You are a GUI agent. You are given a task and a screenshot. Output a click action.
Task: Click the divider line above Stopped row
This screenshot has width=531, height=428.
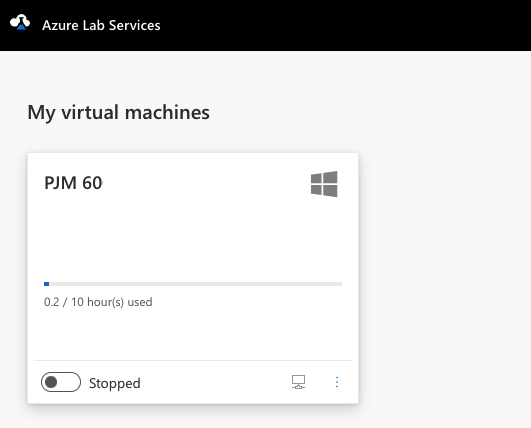coord(193,360)
